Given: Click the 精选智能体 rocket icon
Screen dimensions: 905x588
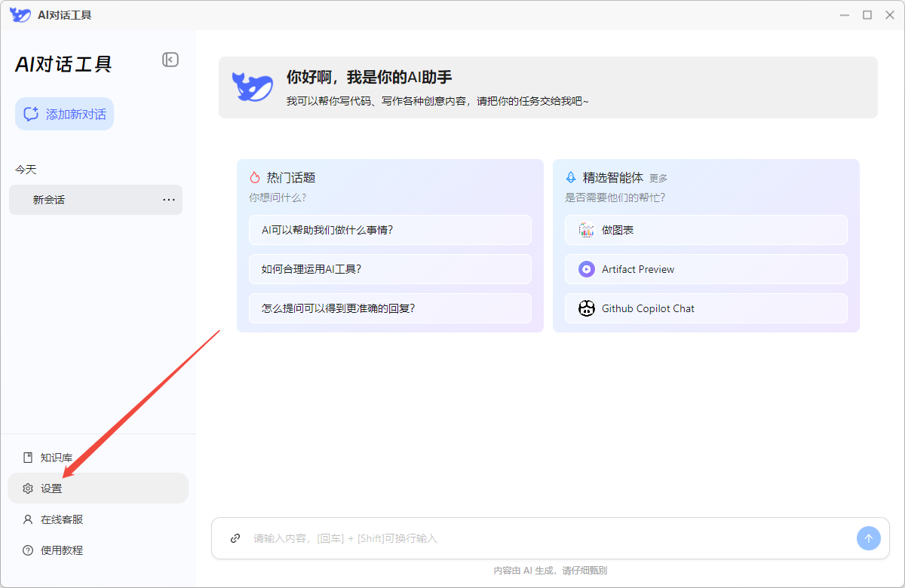Looking at the screenshot, I should tap(571, 178).
